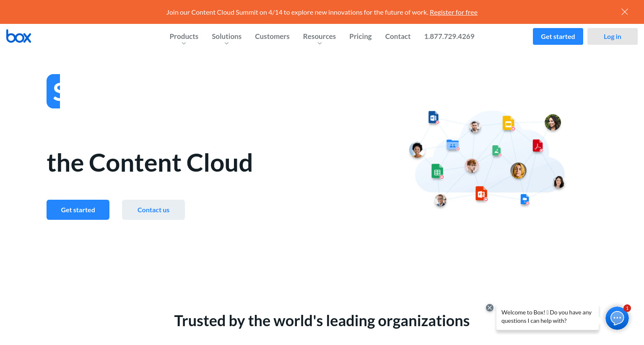This screenshot has height=345, width=644.
Task: Open the Products menu
Action: click(184, 36)
